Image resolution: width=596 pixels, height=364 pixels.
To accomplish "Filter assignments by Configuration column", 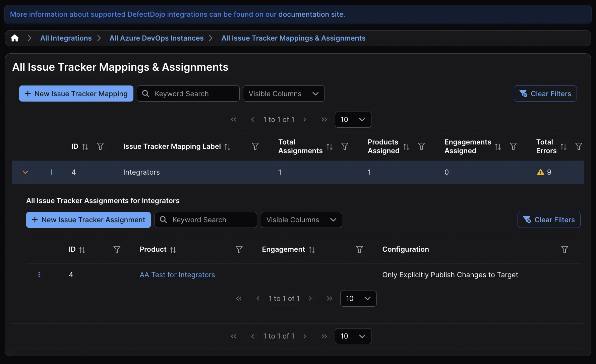I will pyautogui.click(x=564, y=249).
